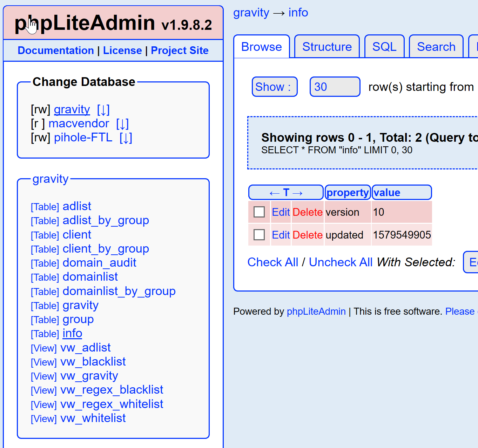Open the adlist_by_group table

[x=106, y=220]
